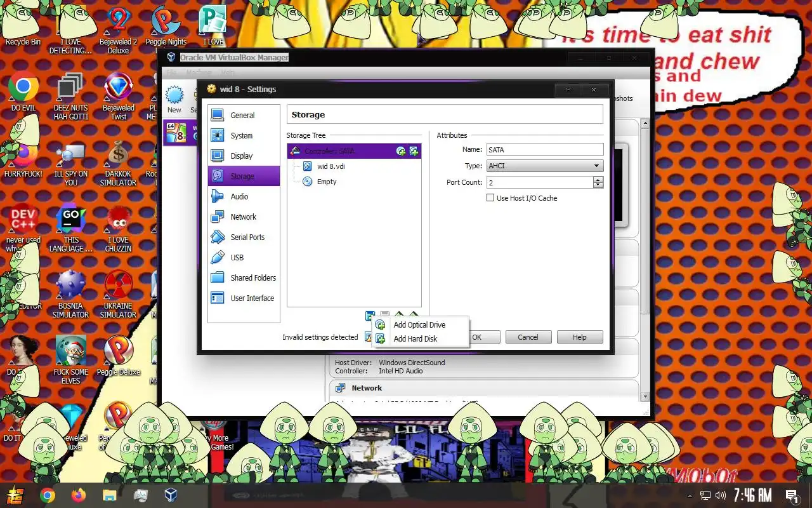This screenshot has height=508, width=812.
Task: Open the Audio settings page
Action: point(244,196)
